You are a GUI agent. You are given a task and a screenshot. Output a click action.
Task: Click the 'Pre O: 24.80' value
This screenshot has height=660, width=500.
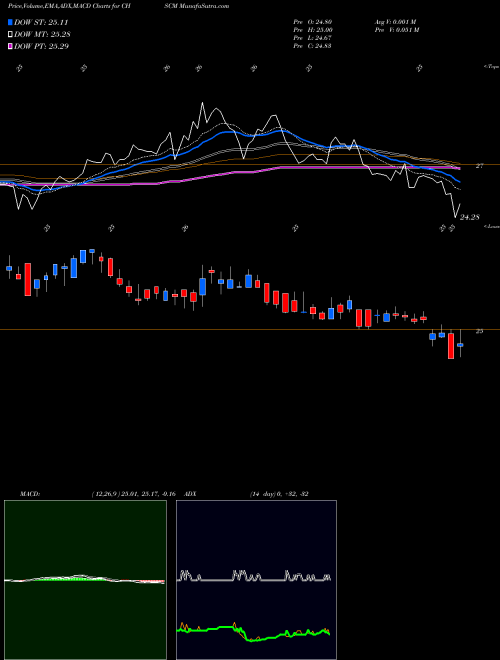[313, 21]
